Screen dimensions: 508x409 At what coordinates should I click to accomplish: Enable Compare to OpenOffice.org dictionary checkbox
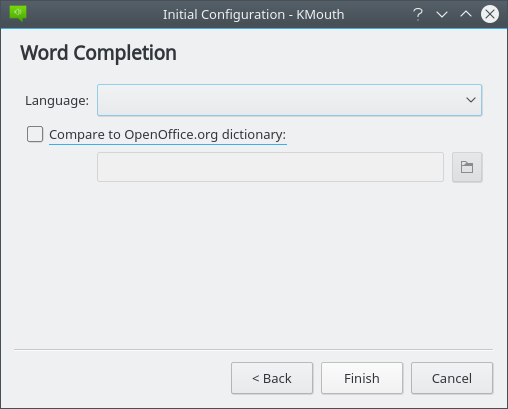tap(35, 134)
